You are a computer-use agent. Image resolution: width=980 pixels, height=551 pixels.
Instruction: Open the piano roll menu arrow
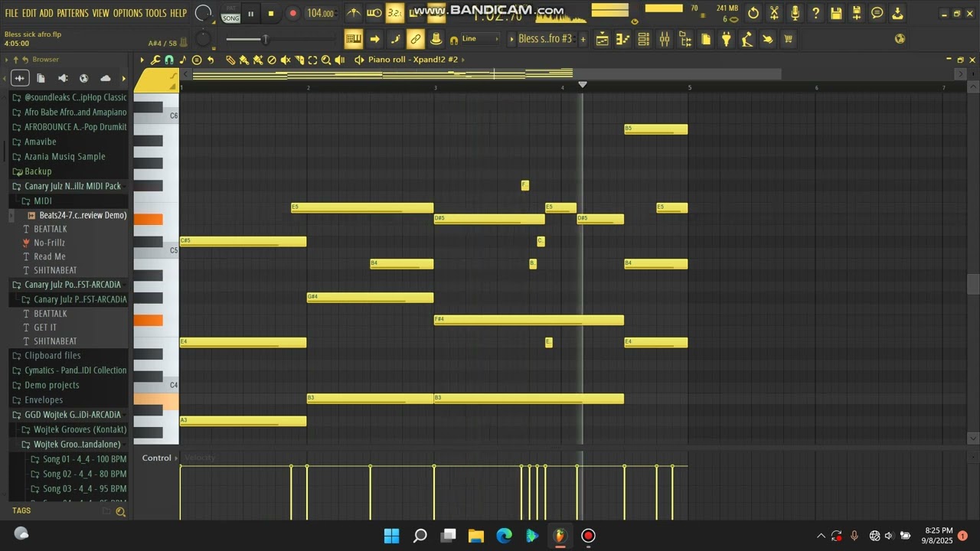coord(142,60)
